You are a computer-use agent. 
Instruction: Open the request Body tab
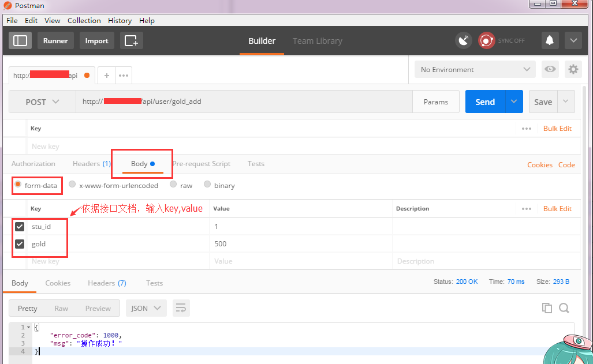143,164
